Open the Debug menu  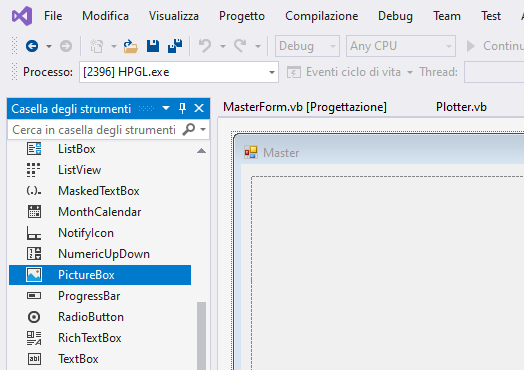click(395, 16)
